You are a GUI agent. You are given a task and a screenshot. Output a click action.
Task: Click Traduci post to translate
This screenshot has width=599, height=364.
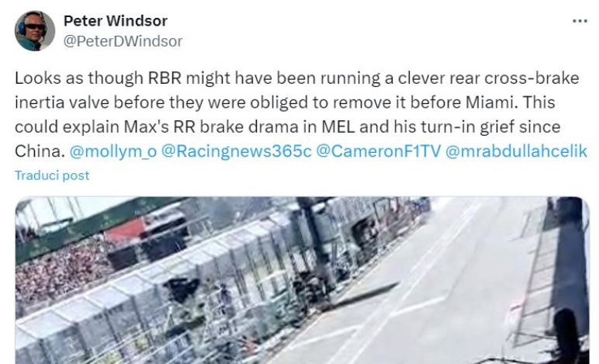pos(52,175)
